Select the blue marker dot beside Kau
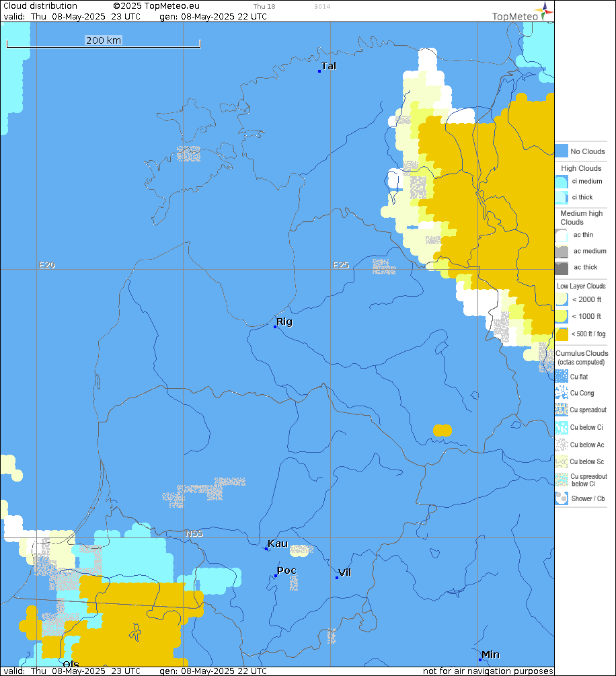The height and width of the screenshot is (676, 616). tap(266, 549)
